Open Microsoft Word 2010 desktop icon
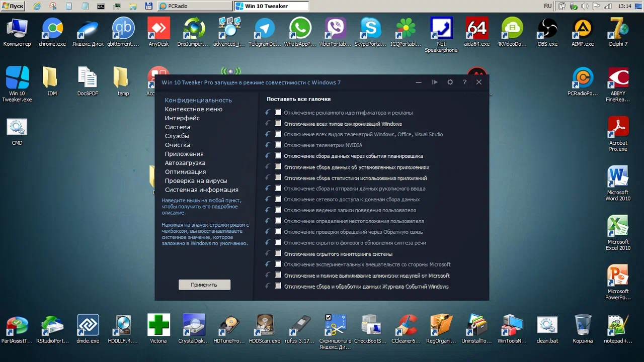Viewport: 644px width, 362px height. [618, 183]
